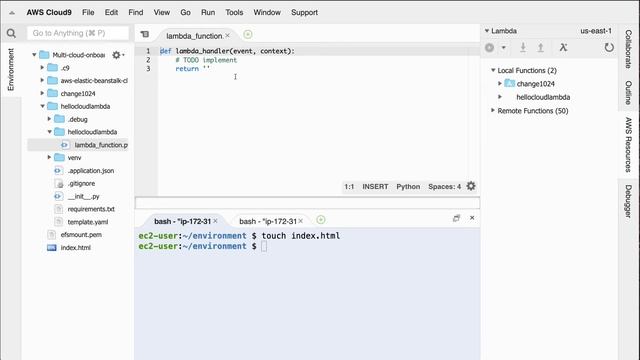
Task: Open the View menu
Action: [x=162, y=12]
